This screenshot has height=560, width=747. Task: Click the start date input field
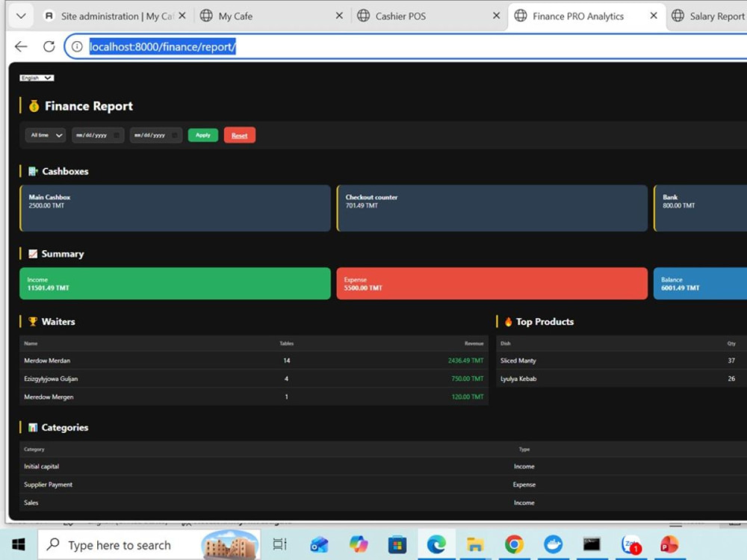click(x=98, y=135)
